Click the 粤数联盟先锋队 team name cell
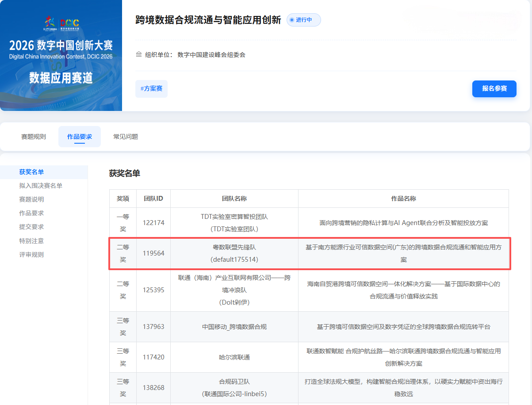Screen dimensions: 532x405 [x=234, y=253]
